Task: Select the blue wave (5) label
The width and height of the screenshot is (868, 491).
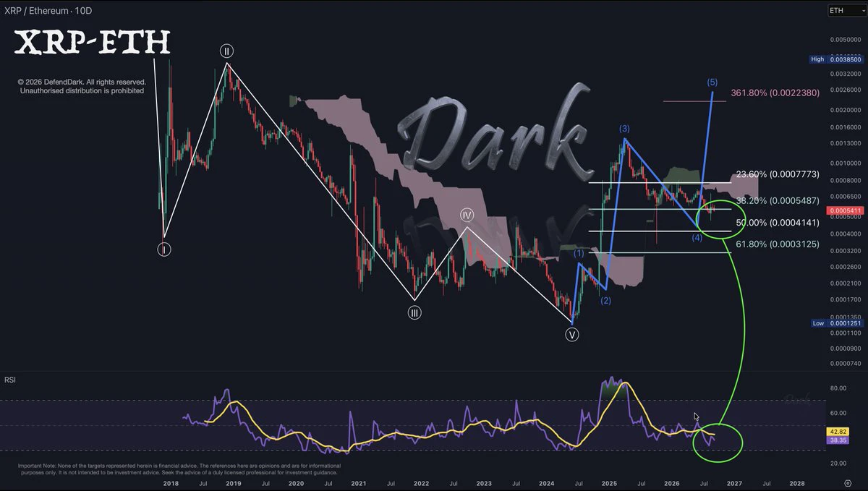Action: click(712, 82)
